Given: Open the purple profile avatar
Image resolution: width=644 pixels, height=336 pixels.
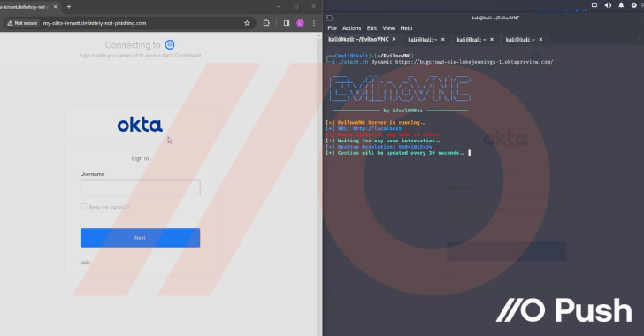Looking at the screenshot, I should click(x=300, y=23).
